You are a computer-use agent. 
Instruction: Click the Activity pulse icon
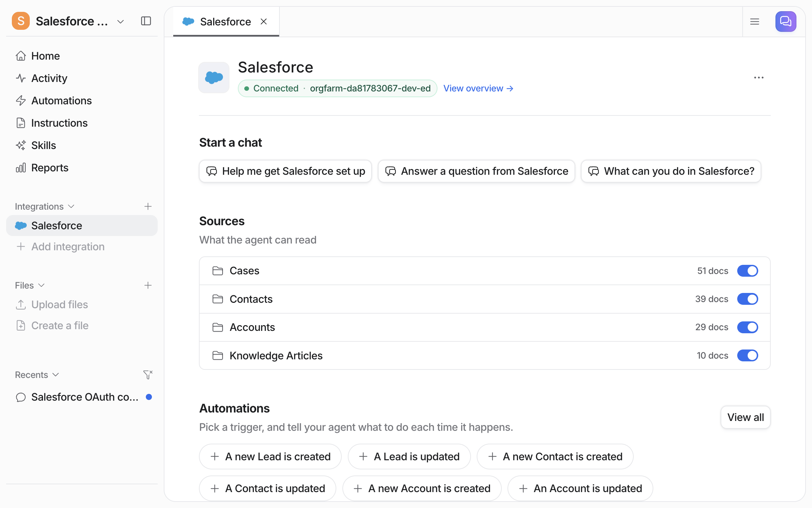pyautogui.click(x=21, y=78)
